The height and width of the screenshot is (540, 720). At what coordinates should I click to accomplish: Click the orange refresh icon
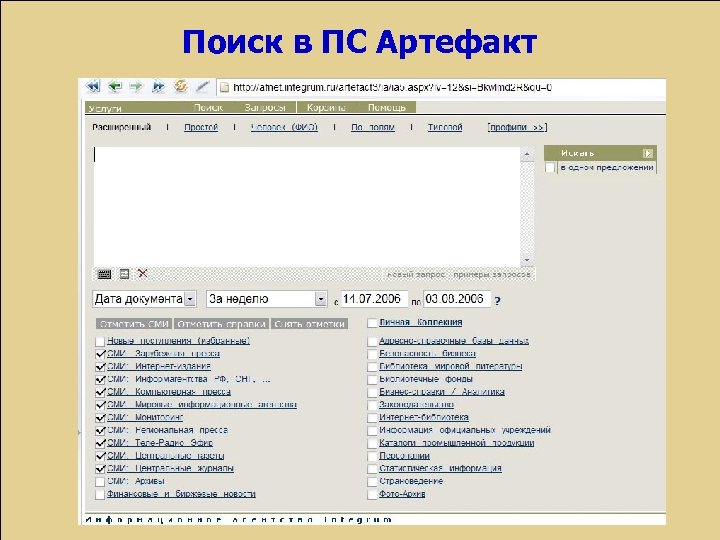point(180,86)
